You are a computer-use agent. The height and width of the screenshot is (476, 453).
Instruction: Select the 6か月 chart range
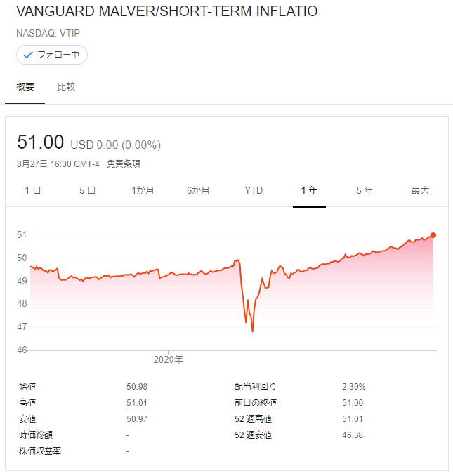point(198,191)
